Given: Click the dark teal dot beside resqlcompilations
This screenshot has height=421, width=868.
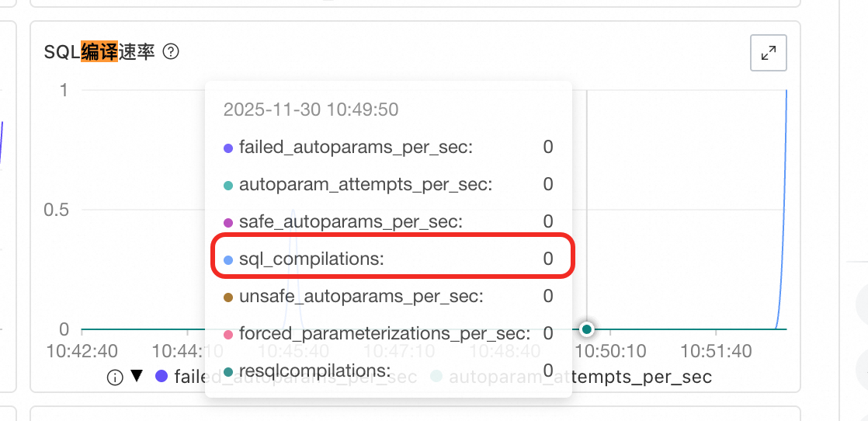Looking at the screenshot, I should tap(228, 371).
